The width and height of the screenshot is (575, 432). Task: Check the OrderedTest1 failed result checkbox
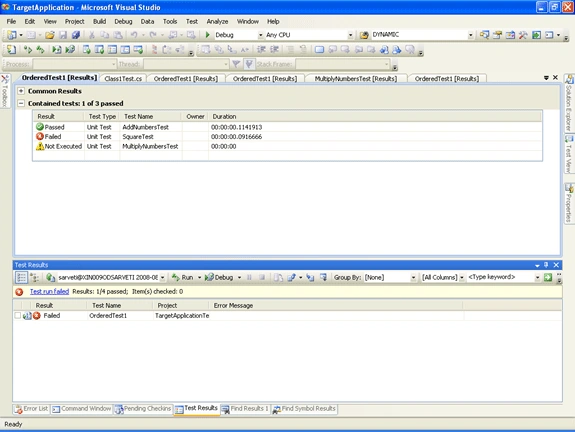coord(17,315)
